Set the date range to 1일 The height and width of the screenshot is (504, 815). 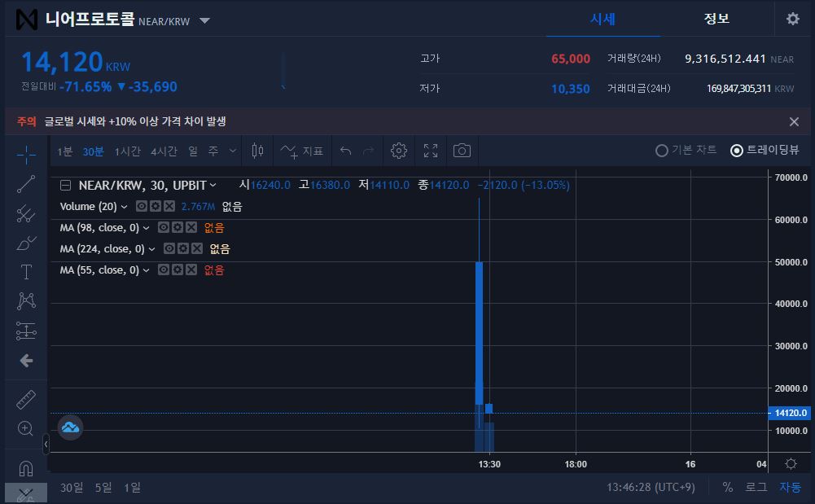pos(132,488)
